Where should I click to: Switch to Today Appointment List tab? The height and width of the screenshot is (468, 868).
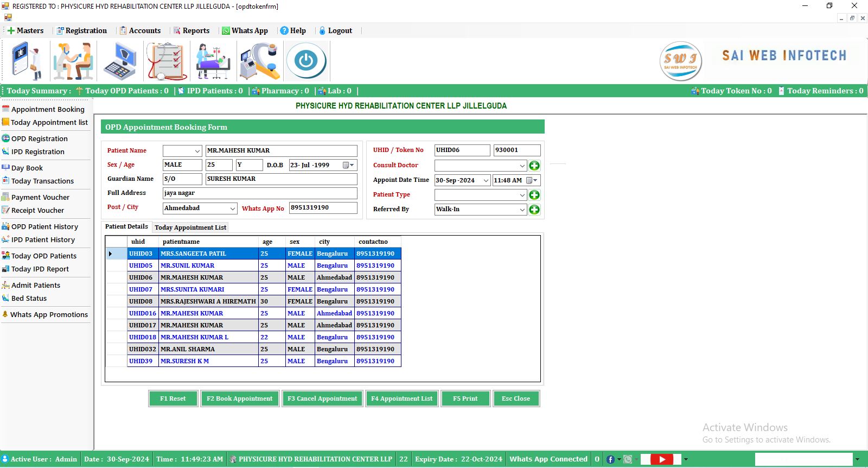pos(190,227)
